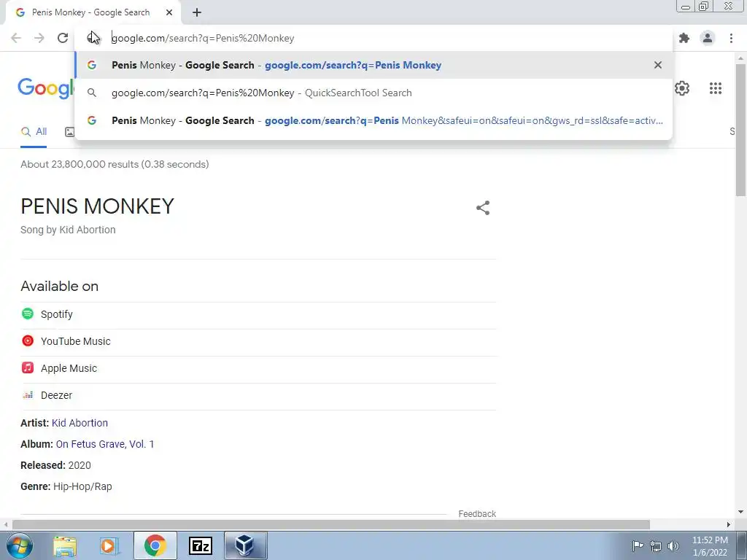This screenshot has width=747, height=560.
Task: Click the Feedback link
Action: pyautogui.click(x=477, y=514)
